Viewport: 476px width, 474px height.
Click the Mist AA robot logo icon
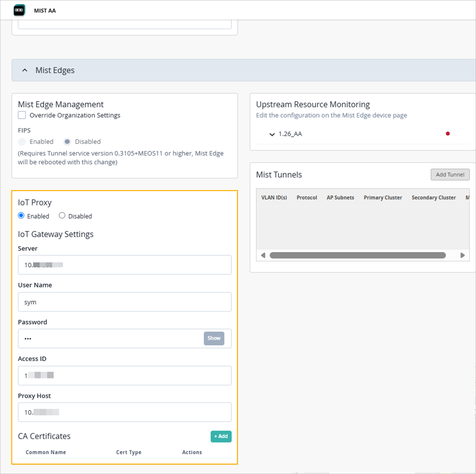click(19, 10)
